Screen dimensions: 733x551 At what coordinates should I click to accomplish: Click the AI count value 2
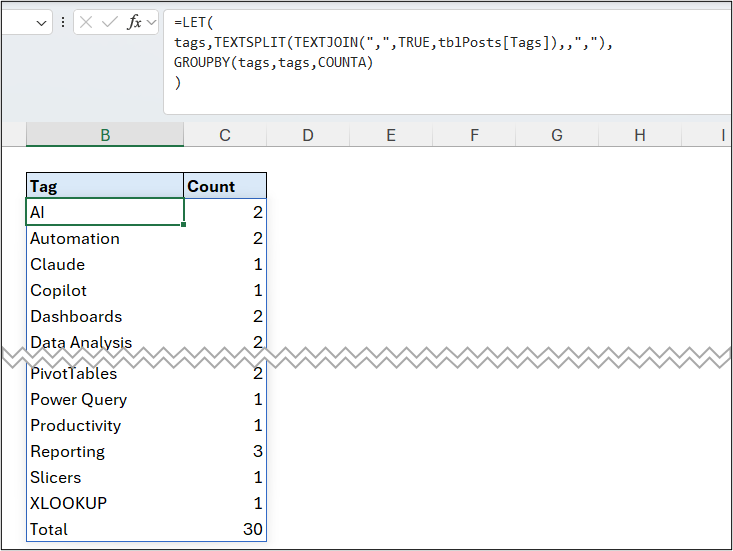tap(258, 212)
